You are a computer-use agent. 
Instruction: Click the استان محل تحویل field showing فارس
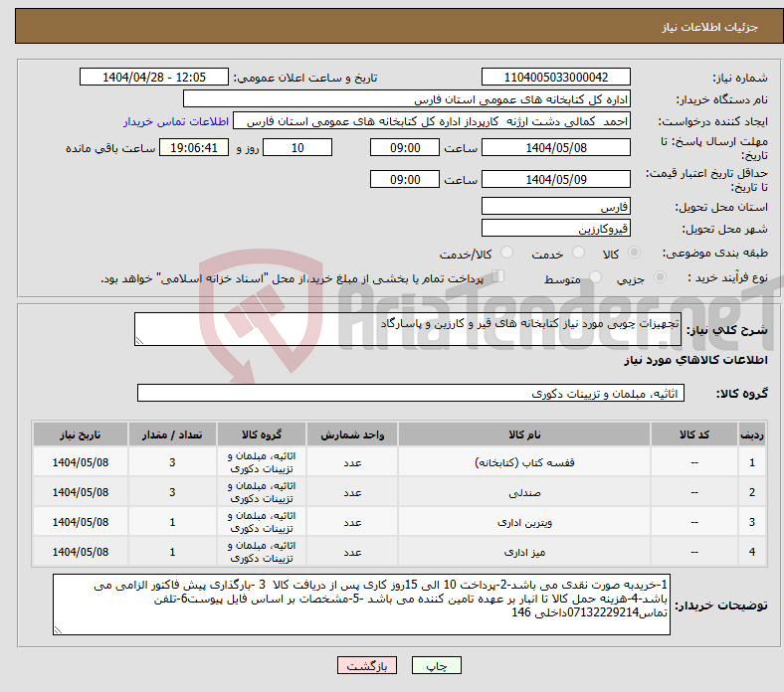click(555, 207)
